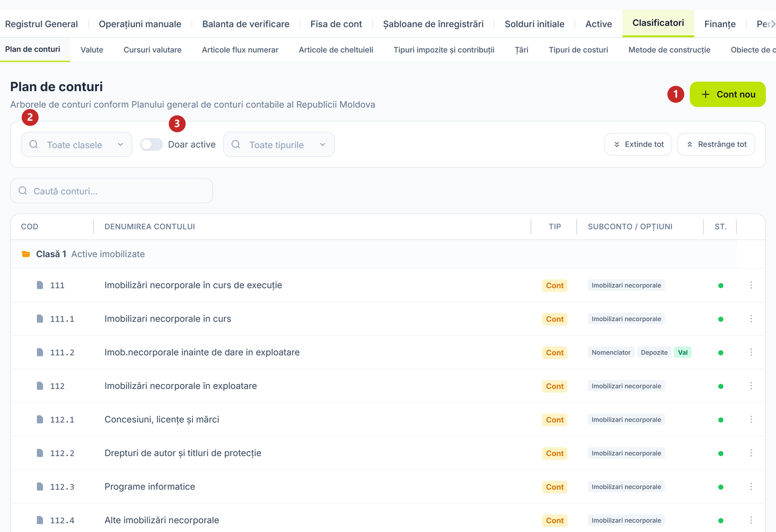
Task: Open the Tipuri impozite și contribuții sub-tab
Action: (x=444, y=50)
